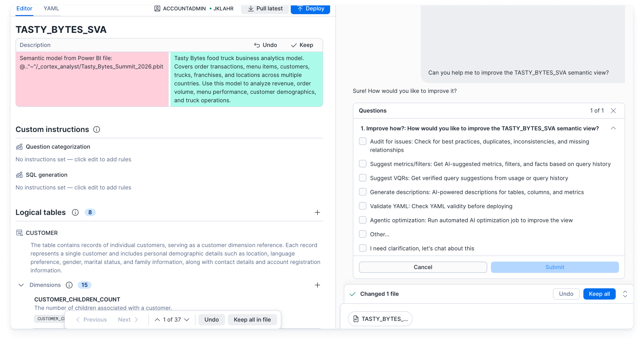Add a dimension with the plus icon
The width and height of the screenshot is (644, 345).
pos(317,285)
